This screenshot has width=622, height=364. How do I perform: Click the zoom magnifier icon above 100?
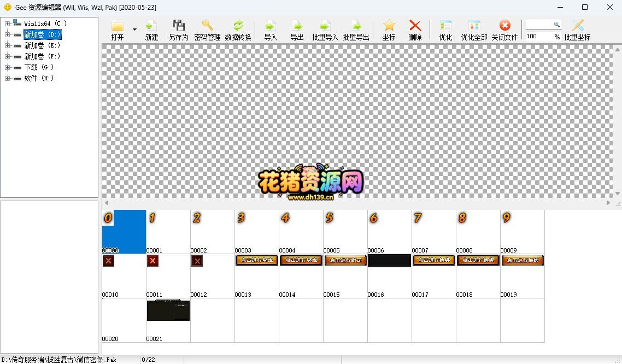(557, 25)
